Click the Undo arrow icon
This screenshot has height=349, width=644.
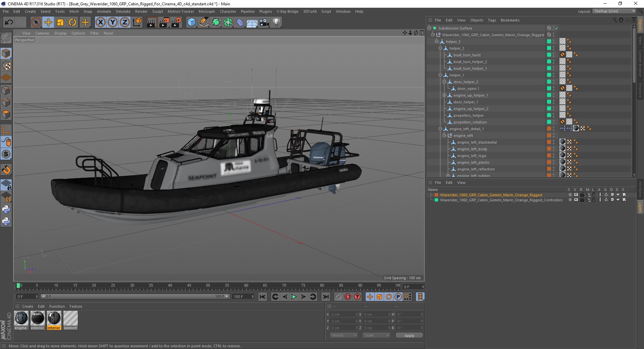tap(9, 22)
